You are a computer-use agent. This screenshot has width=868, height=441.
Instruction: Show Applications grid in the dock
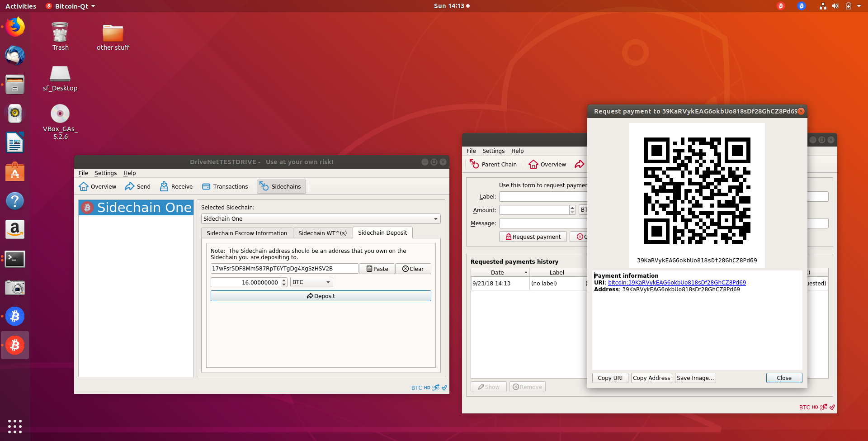(x=15, y=426)
